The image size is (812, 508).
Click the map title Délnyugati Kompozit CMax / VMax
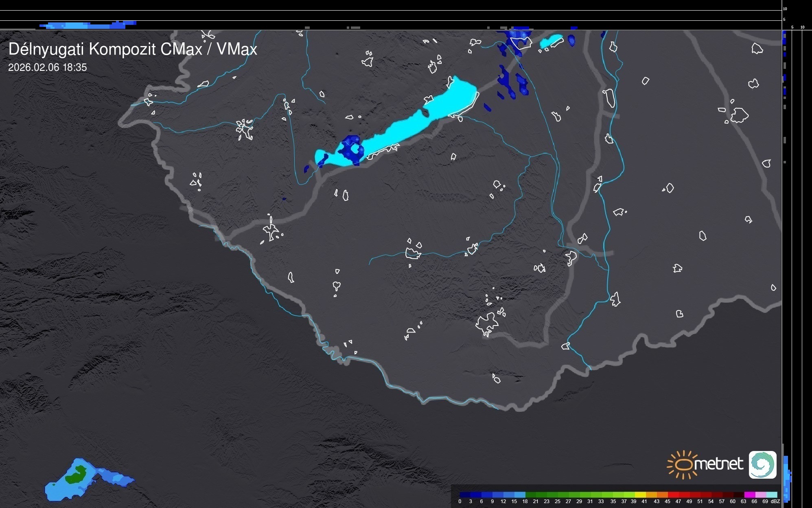click(133, 49)
